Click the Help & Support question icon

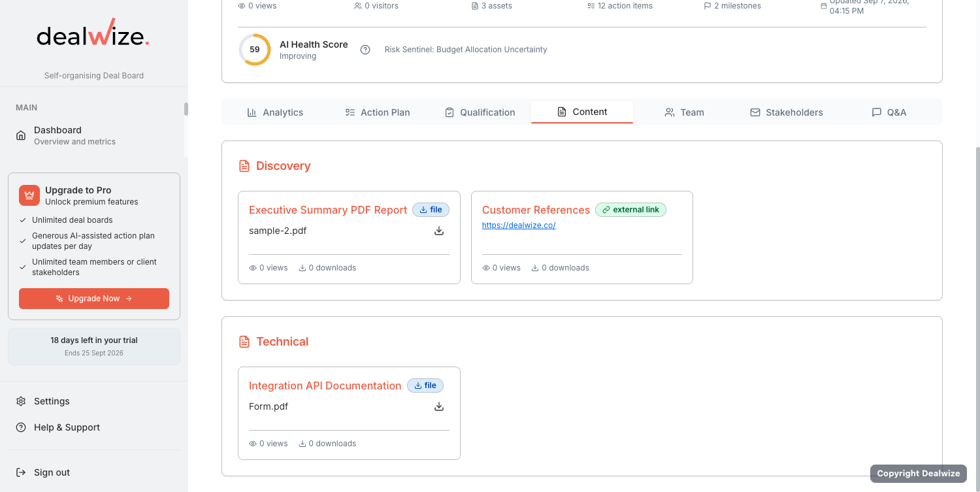click(21, 427)
